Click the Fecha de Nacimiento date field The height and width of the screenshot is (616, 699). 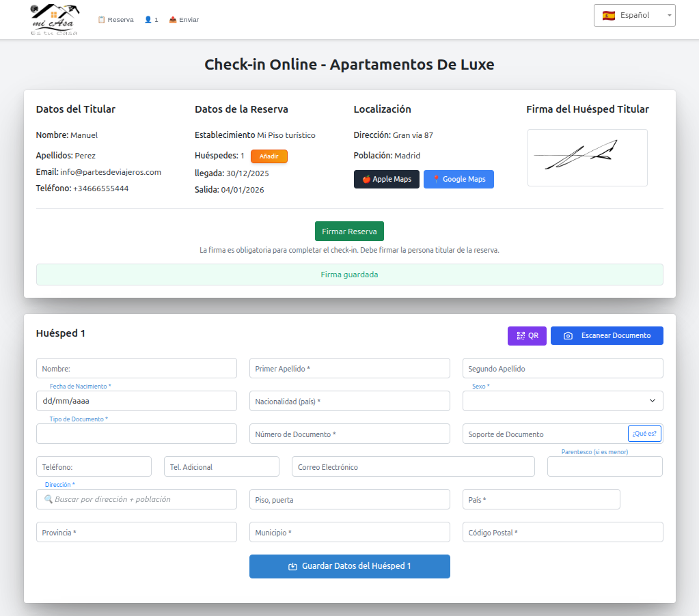click(136, 401)
